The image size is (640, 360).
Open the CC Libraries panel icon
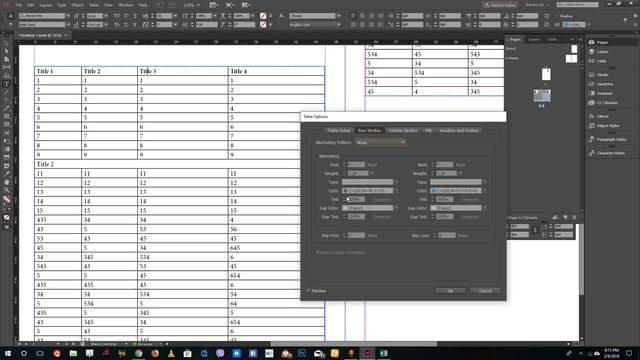[x=591, y=103]
